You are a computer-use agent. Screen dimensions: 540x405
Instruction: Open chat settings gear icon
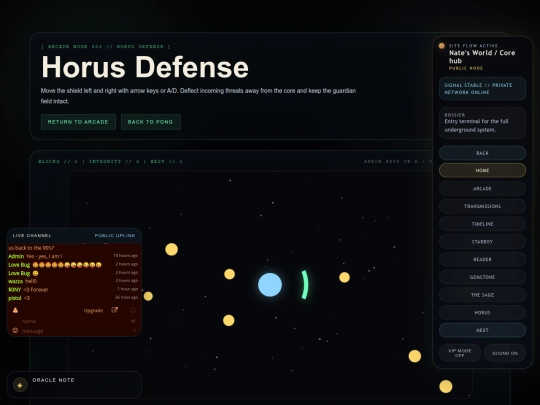coord(133,310)
